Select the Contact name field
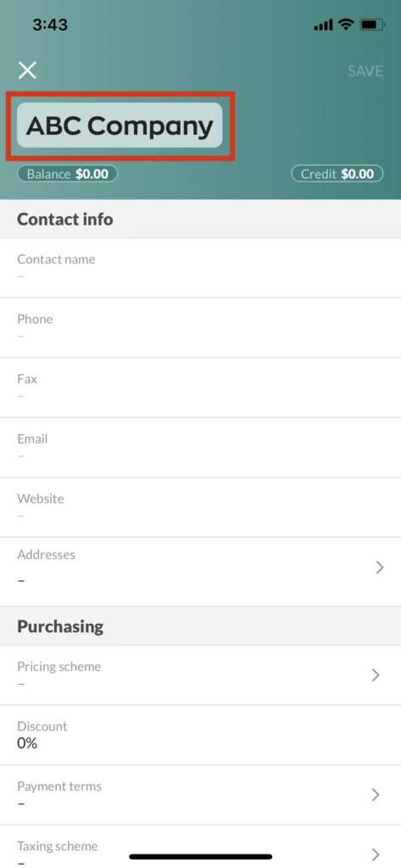This screenshot has height=868, width=401. pyautogui.click(x=200, y=268)
